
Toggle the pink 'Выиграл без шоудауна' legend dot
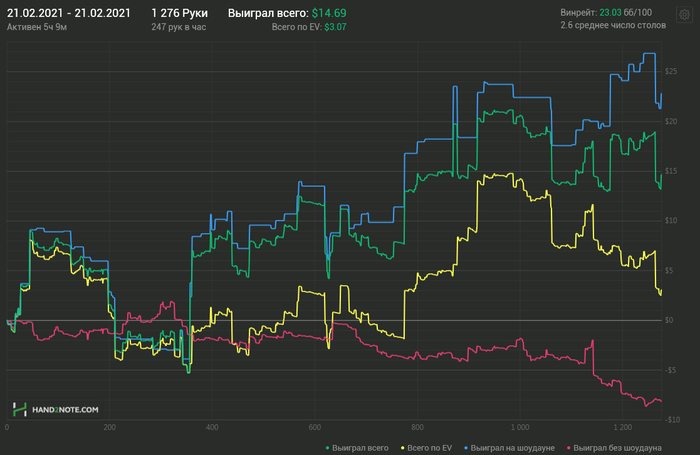[569, 448]
